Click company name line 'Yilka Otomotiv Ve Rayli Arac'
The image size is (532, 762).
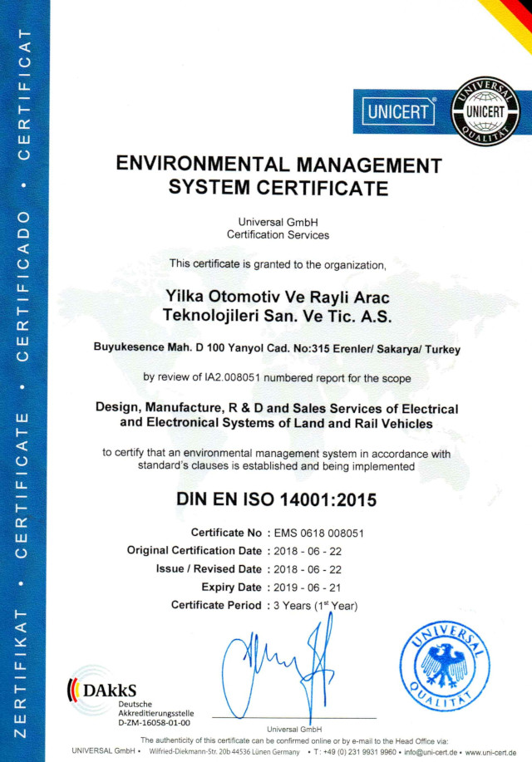pyautogui.click(x=278, y=297)
